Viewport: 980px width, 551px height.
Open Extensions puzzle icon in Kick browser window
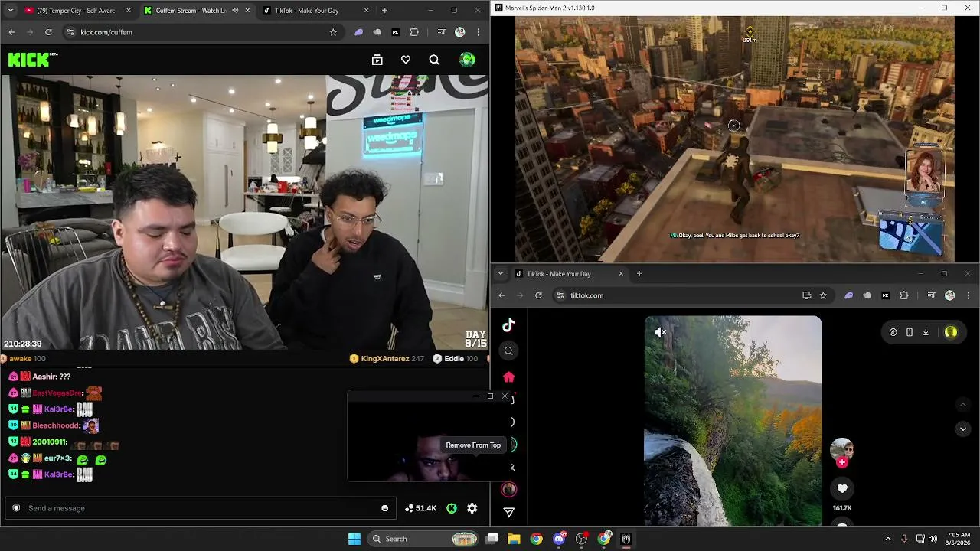coord(414,32)
